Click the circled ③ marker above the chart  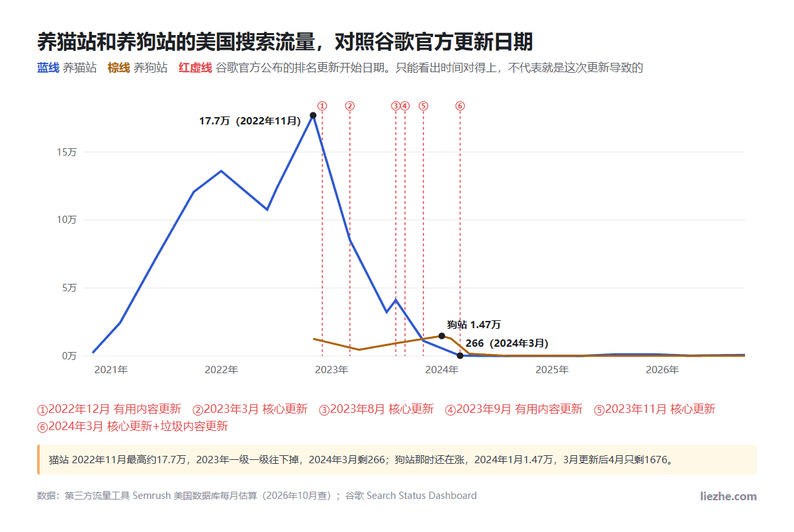[396, 105]
